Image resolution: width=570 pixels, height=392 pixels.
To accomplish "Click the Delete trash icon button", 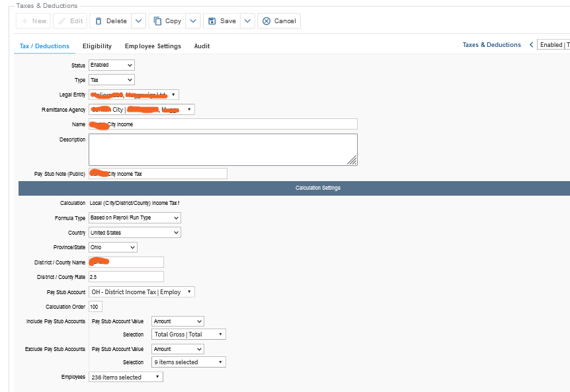I will pos(110,21).
